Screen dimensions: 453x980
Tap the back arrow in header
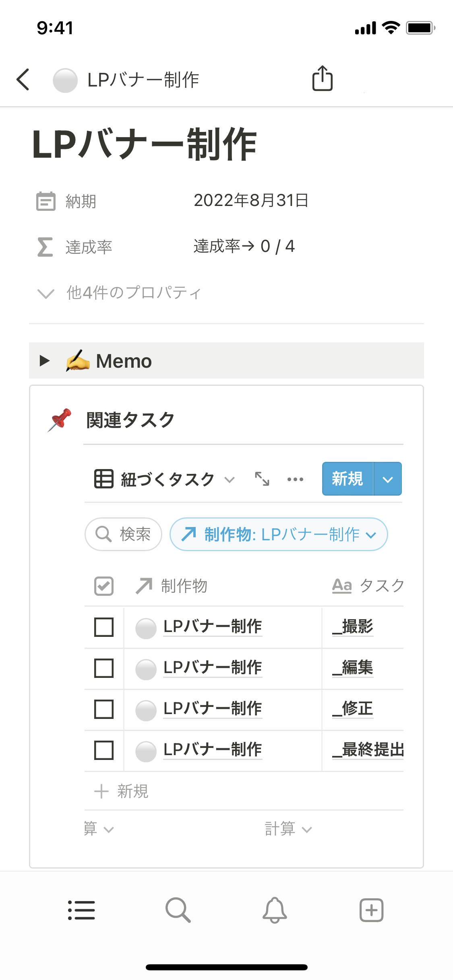pos(23,79)
